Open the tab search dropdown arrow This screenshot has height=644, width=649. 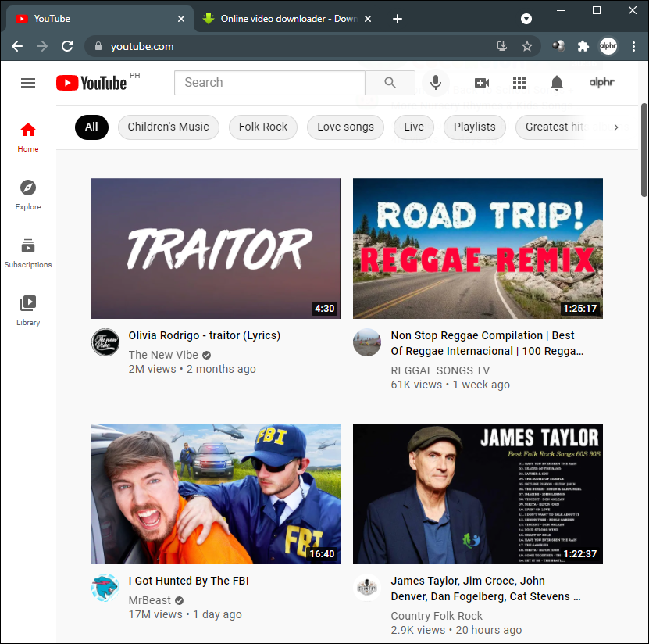tap(526, 19)
